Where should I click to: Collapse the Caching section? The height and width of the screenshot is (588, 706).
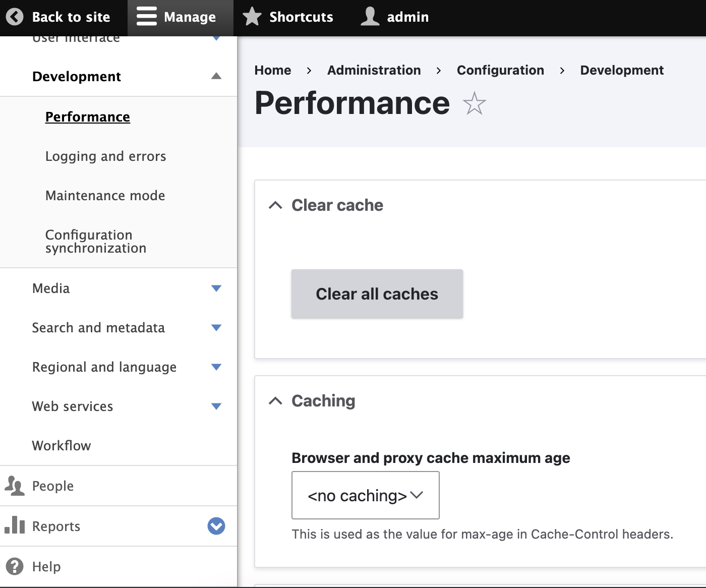[275, 401]
